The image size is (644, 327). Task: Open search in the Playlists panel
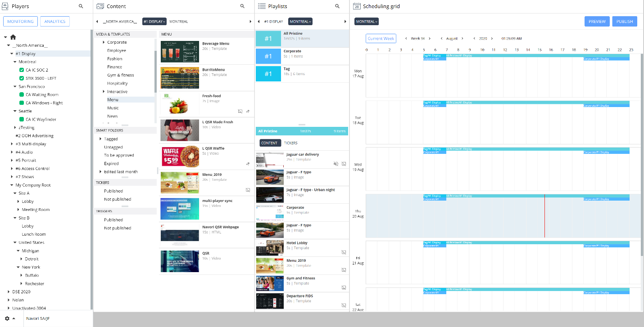pos(337,6)
